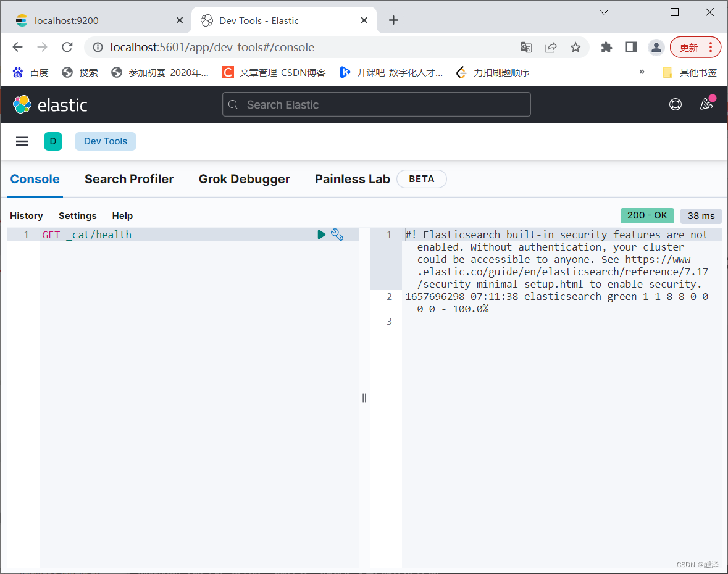Open the 其他书签 bookmarks folder

[x=690, y=72]
